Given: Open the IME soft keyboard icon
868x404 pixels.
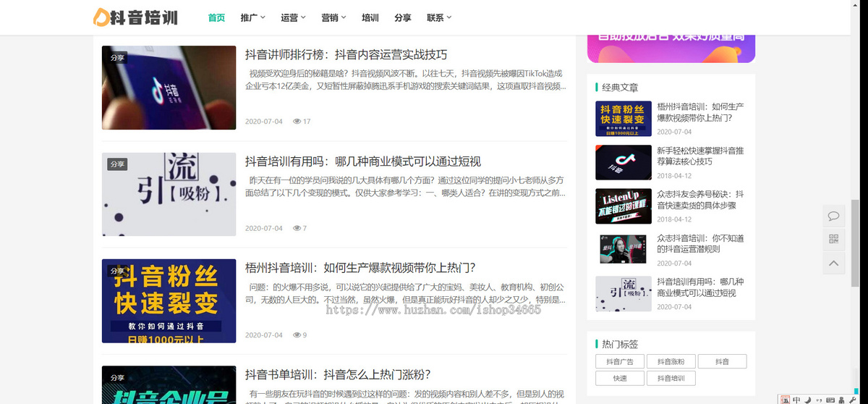Looking at the screenshot, I should (829, 399).
